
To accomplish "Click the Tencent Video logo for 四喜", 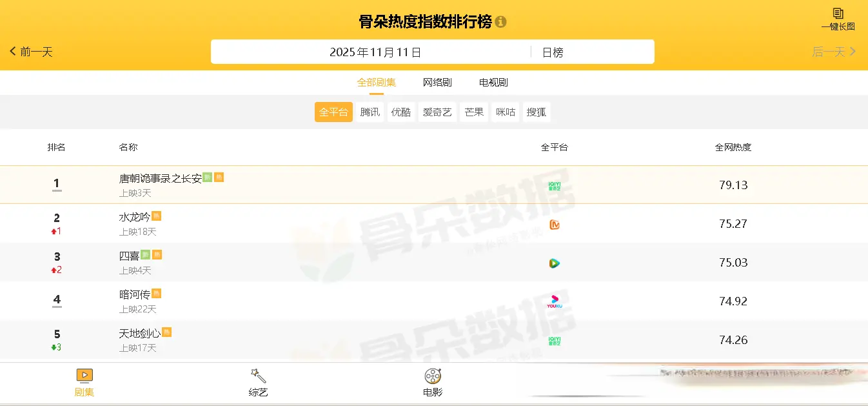I will pos(555,263).
